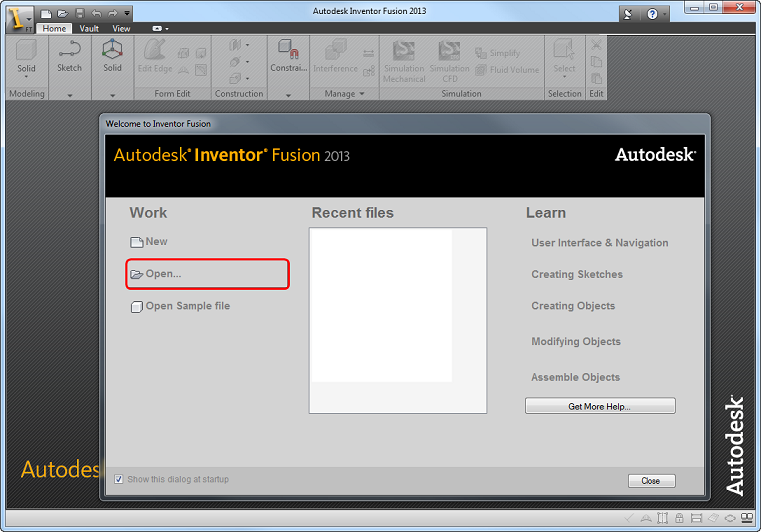Click the rightmost split-view icon in status bar
Image resolution: width=761 pixels, height=532 pixels.
[747, 518]
